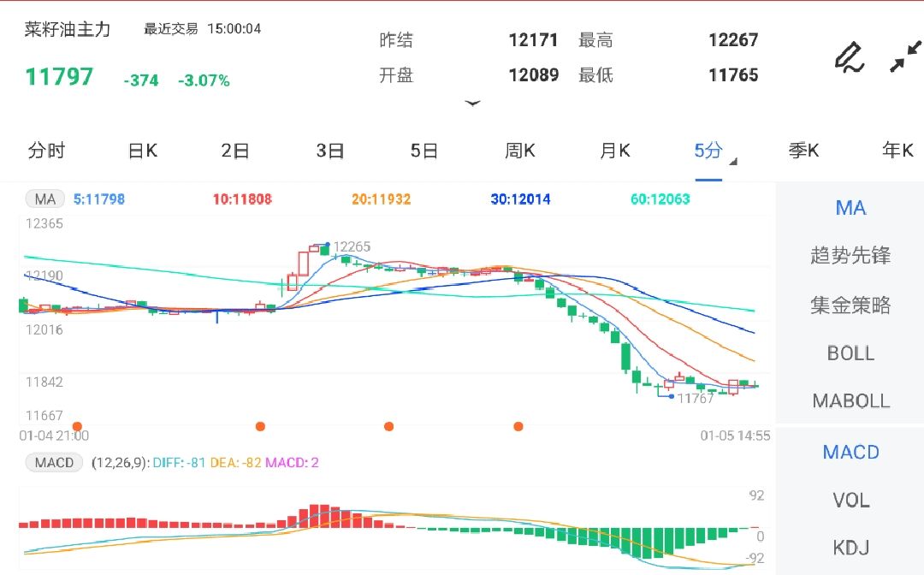Screen dimensions: 924x575
Task: Click the 11767 low point label on chart
Action: [696, 398]
